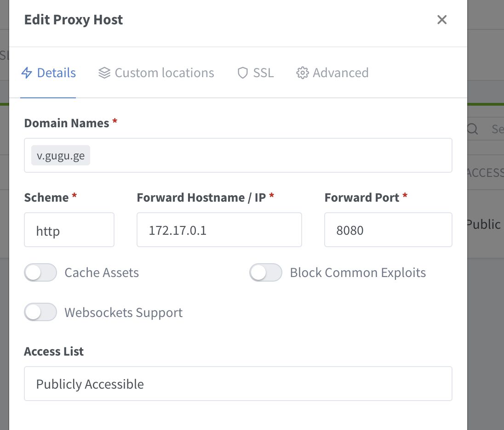Go to the Advanced tab
The height and width of the screenshot is (430, 504).
tap(340, 73)
